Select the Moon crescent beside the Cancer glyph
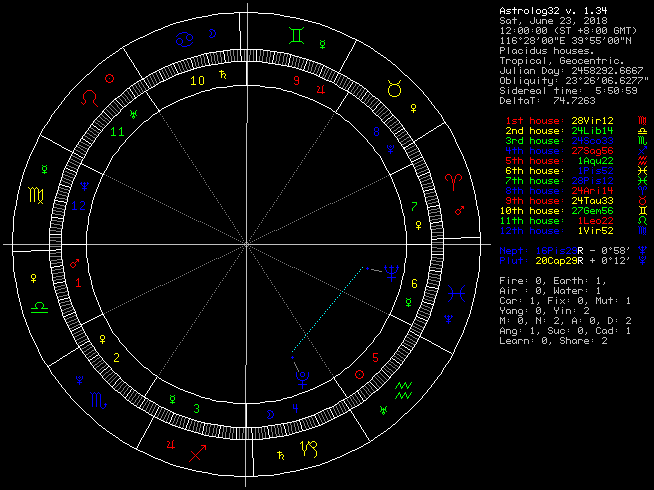The image size is (654, 490). (x=213, y=34)
